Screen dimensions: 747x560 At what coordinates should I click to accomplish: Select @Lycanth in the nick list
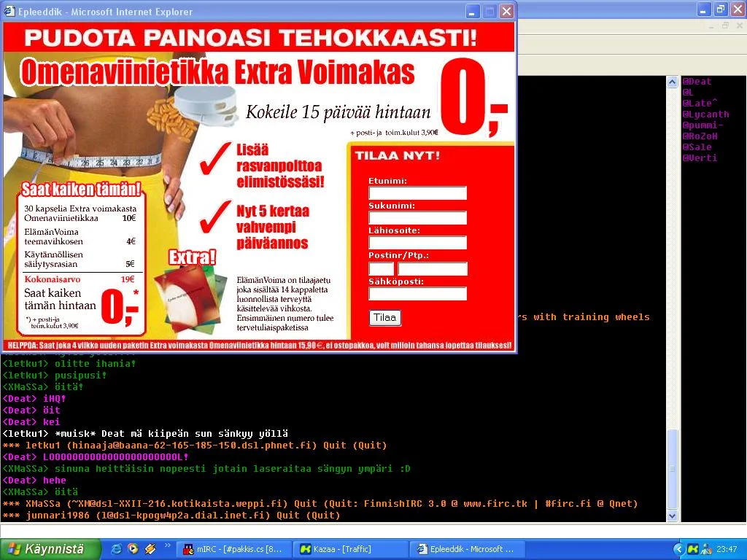tap(705, 114)
